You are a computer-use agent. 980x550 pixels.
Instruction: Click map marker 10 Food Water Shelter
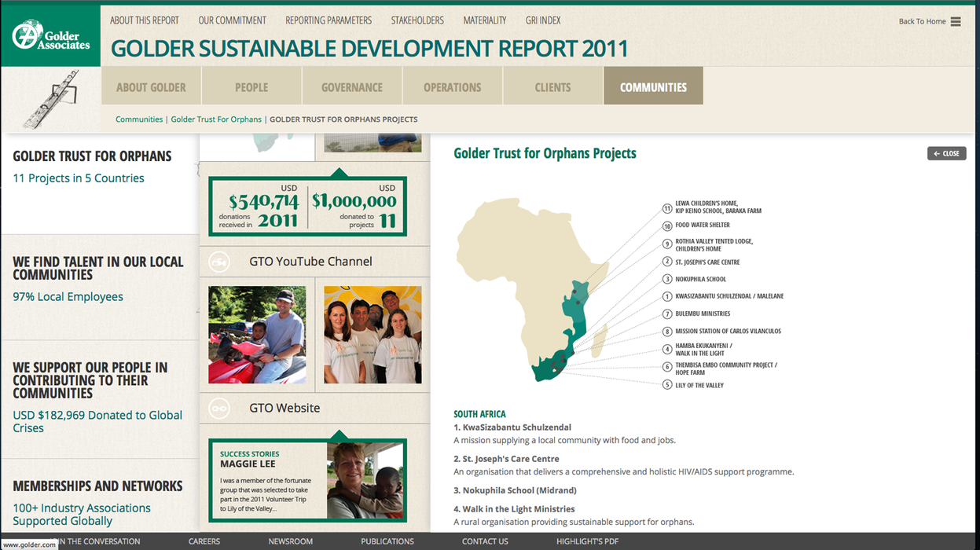pos(667,225)
